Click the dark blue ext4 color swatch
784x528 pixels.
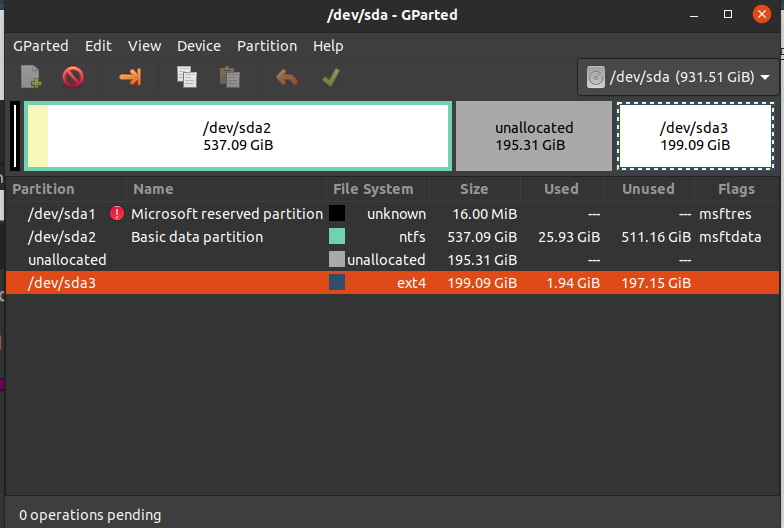click(337, 282)
